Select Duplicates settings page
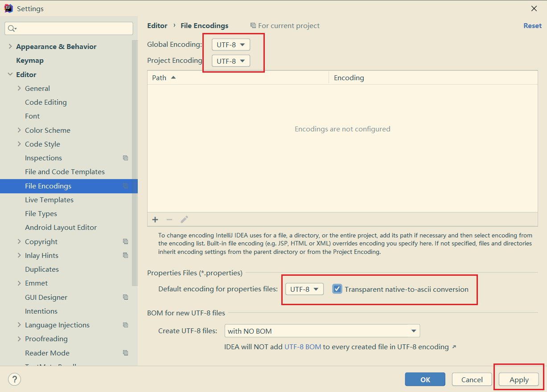Screen dimensions: 547x392 click(42, 269)
